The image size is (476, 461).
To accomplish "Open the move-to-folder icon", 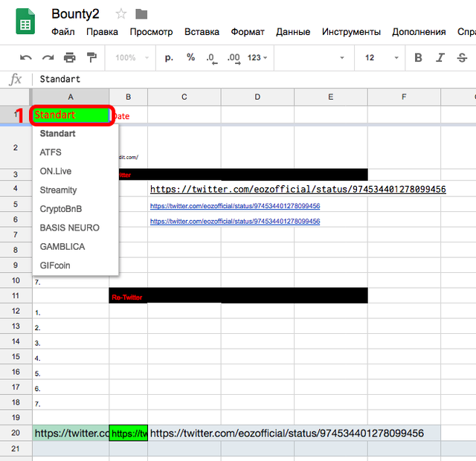I will pos(141,14).
